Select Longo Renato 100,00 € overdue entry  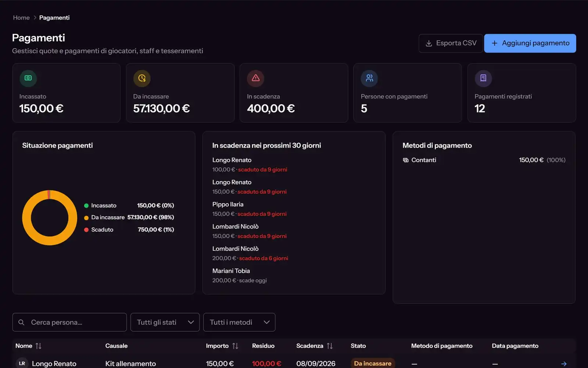click(x=250, y=165)
